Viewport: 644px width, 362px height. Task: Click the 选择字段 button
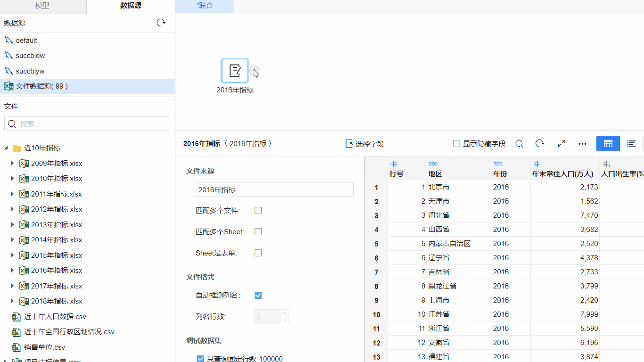[x=365, y=143]
